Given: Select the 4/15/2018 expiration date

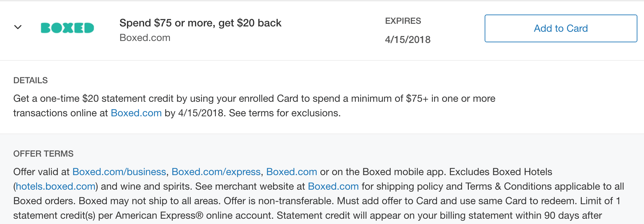Looking at the screenshot, I should pos(408,40).
